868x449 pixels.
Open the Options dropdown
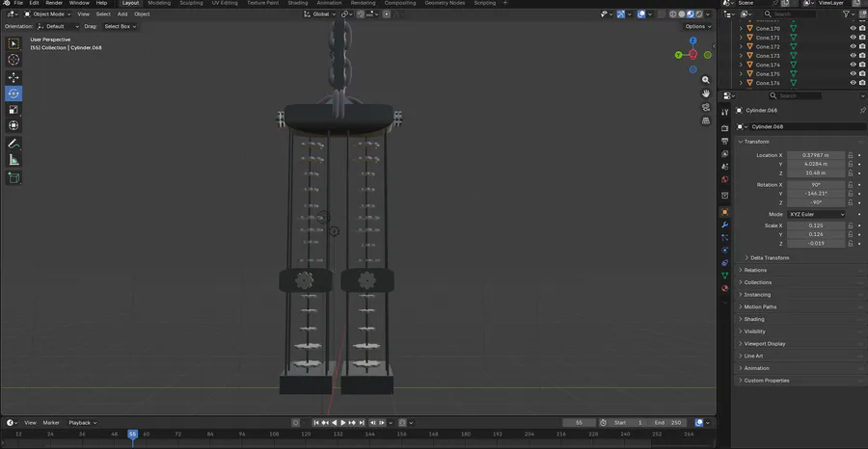[697, 26]
